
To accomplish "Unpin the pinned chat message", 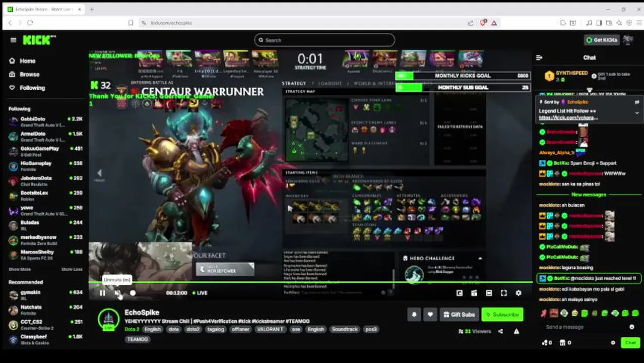I will pyautogui.click(x=637, y=102).
